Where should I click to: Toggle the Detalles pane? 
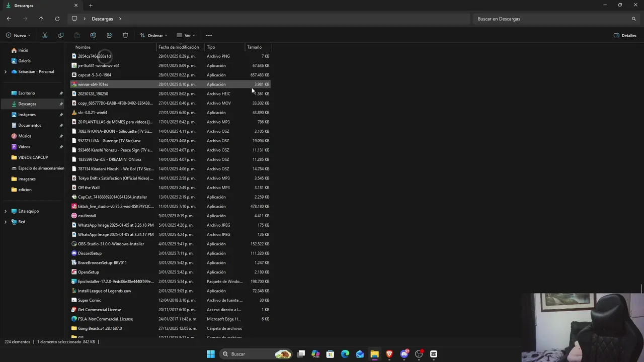click(x=625, y=35)
